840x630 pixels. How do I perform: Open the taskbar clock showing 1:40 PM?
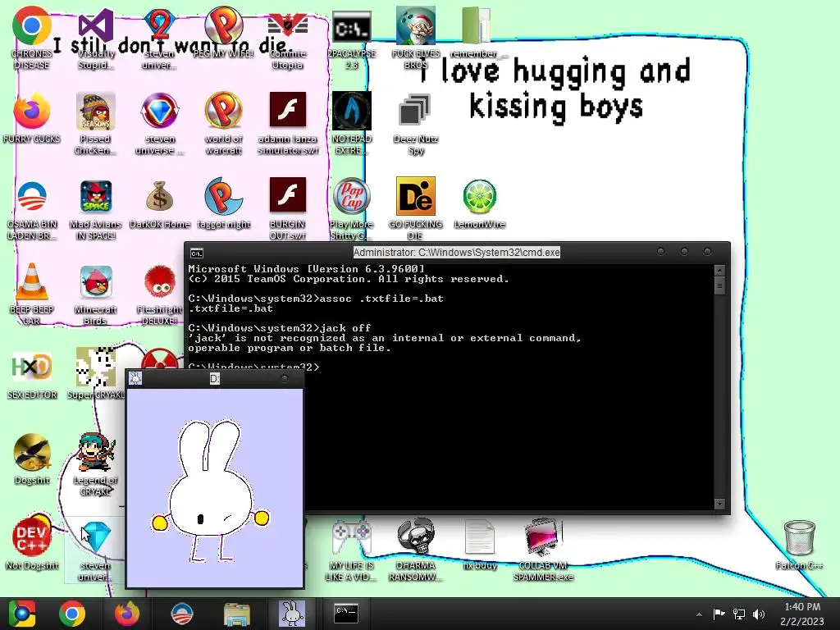pyautogui.click(x=802, y=614)
